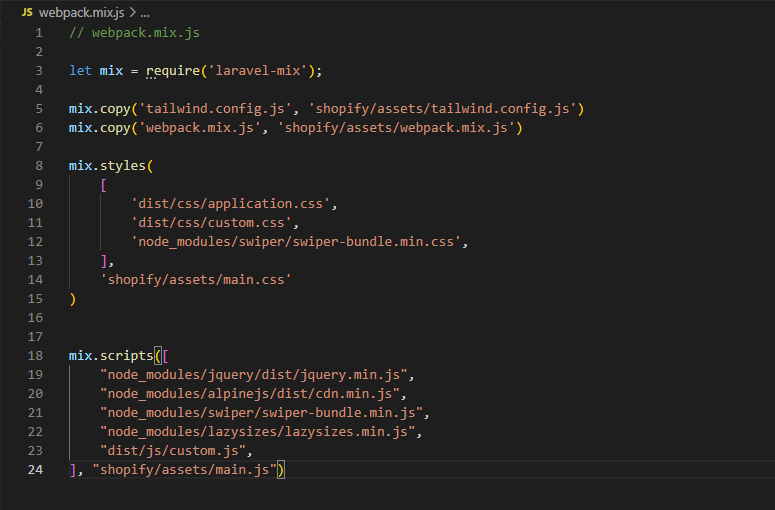Viewport: 775px width, 510px height.
Task: Select line number 24 in the gutter
Action: (36, 470)
